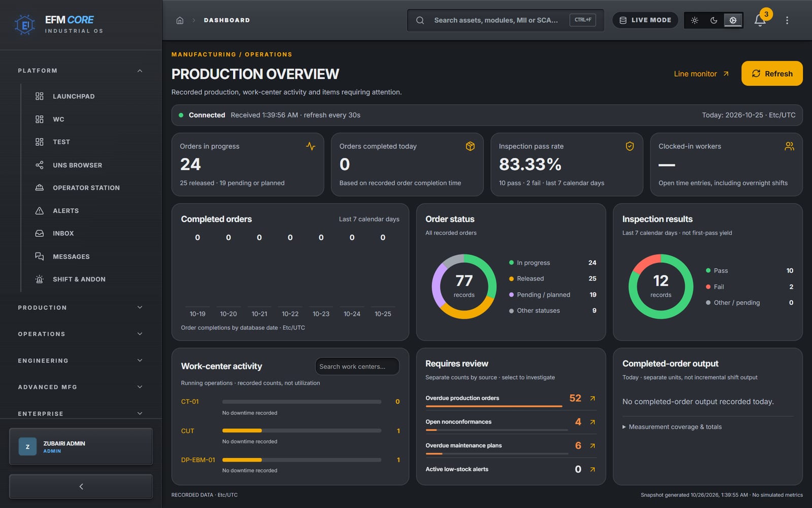Image resolution: width=812 pixels, height=508 pixels.
Task: Click the Order status donut chart
Action: tap(464, 287)
